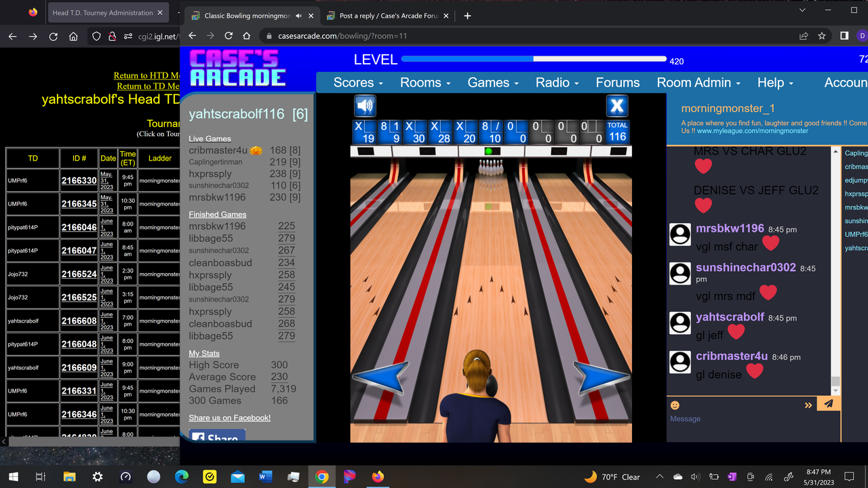Move the bowler right with the blue arrow
This screenshot has height=488, width=868.
601,377
